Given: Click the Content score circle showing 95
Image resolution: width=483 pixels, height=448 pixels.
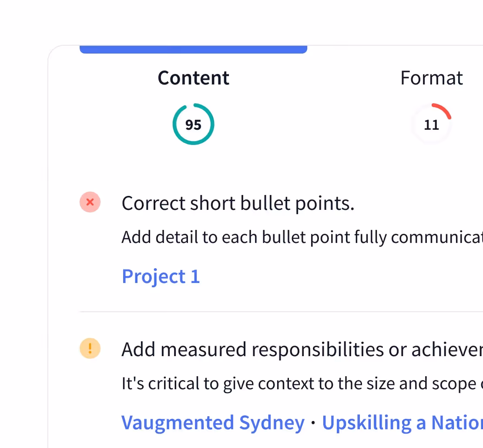Looking at the screenshot, I should point(194,124).
